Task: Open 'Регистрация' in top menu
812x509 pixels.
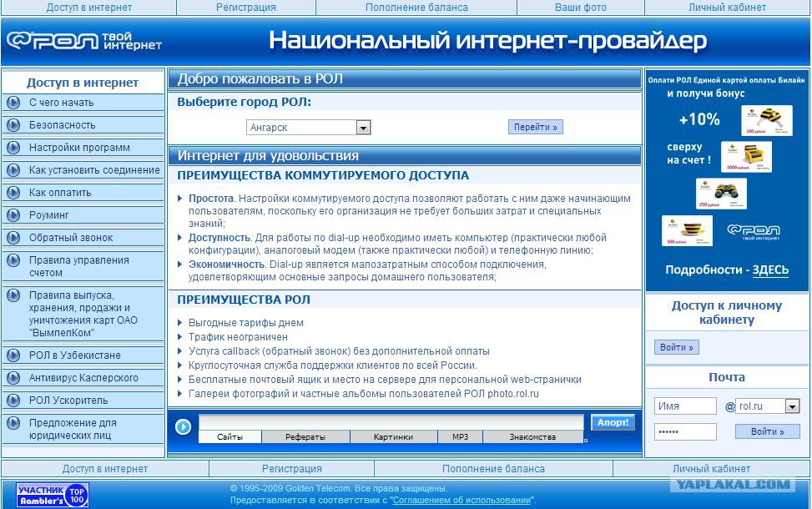Action: (246, 8)
